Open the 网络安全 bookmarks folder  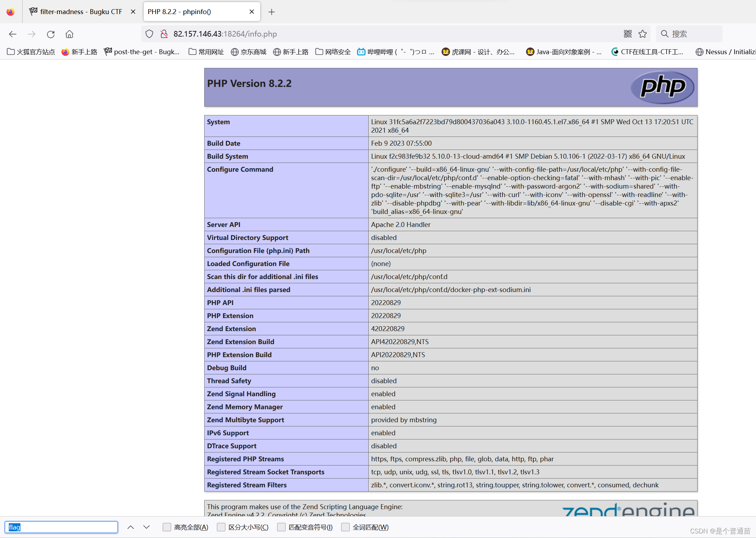coord(333,51)
